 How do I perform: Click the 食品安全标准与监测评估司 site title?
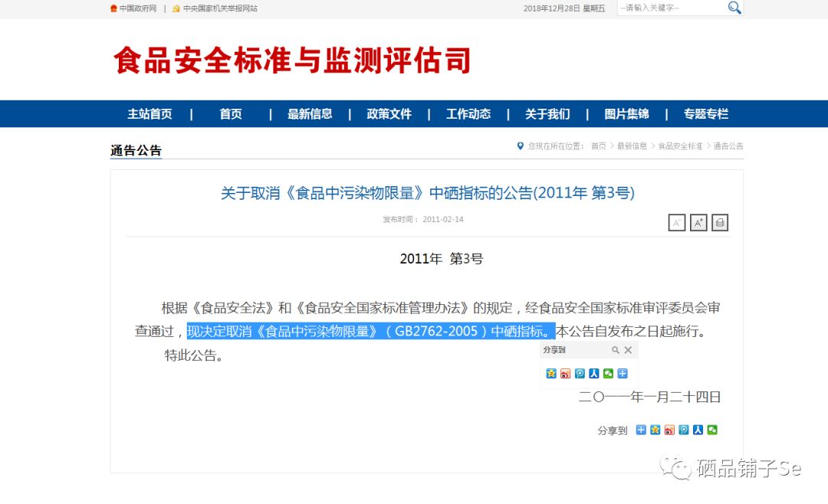292,61
